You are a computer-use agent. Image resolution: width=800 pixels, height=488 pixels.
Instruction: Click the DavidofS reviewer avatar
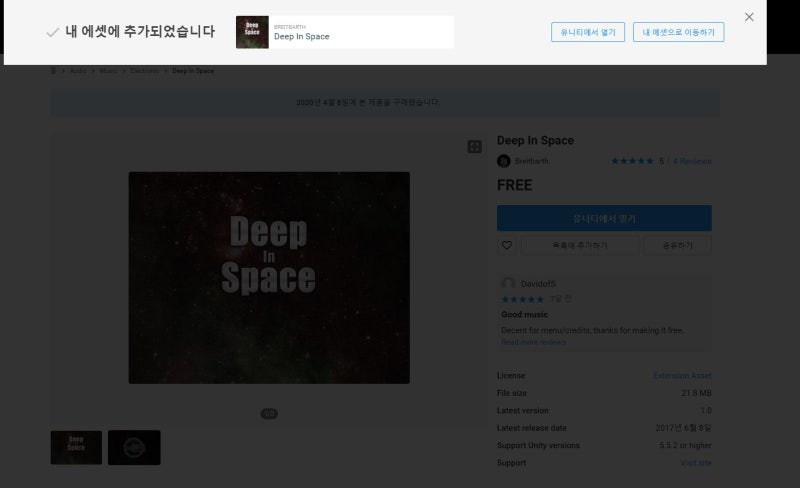(x=508, y=284)
